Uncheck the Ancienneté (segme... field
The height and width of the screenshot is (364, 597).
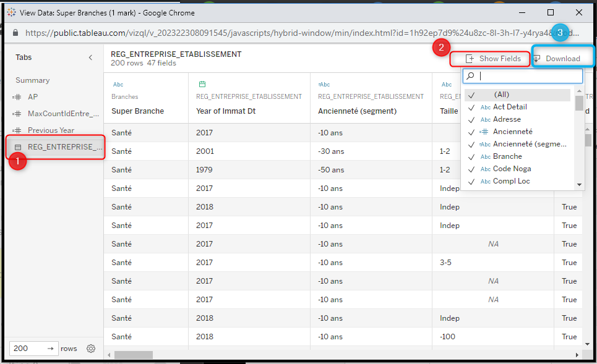tap(471, 145)
